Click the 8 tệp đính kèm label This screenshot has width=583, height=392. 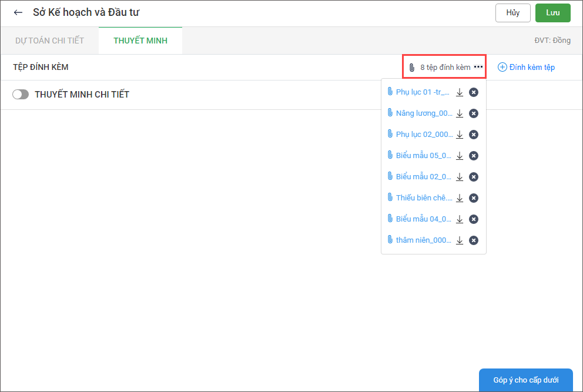pyautogui.click(x=445, y=68)
